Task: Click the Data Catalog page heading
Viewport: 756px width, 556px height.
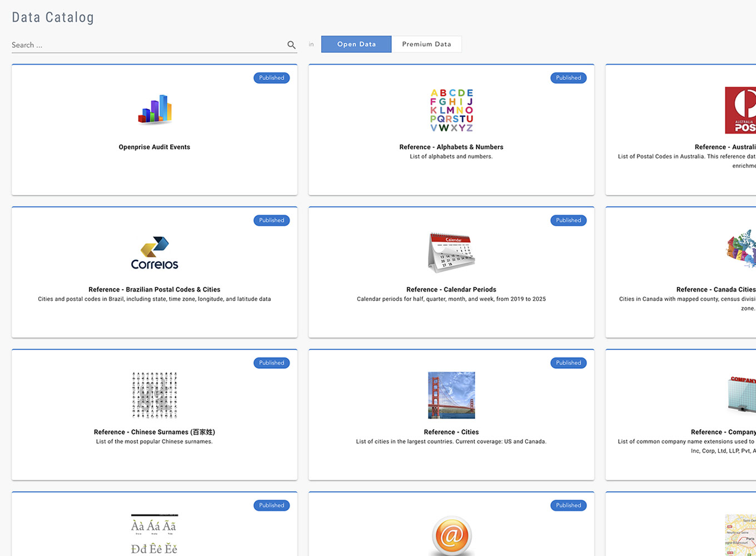Action: point(53,18)
